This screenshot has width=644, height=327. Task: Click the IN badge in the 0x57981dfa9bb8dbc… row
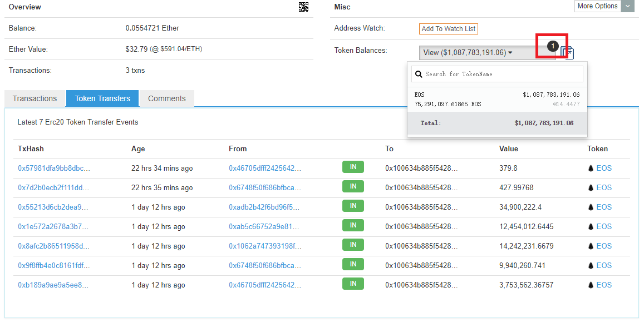[353, 167]
